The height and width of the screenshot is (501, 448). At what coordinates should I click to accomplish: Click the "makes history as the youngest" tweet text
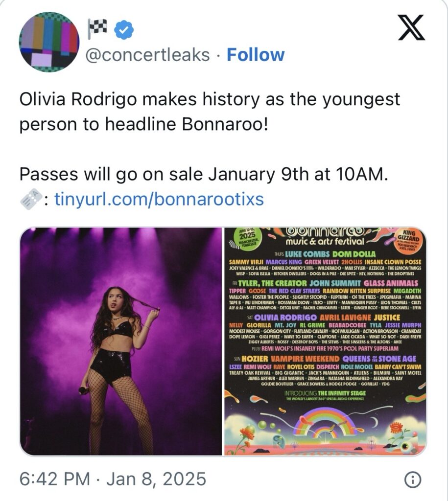[210, 99]
